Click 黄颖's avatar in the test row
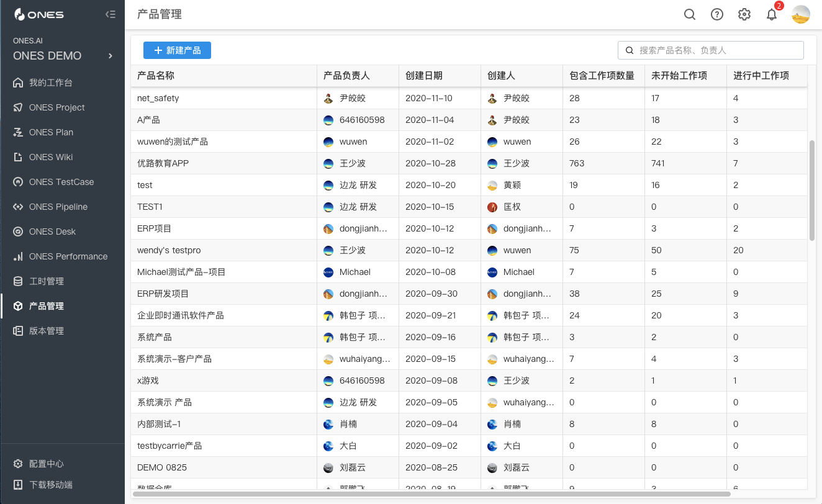 tap(492, 185)
